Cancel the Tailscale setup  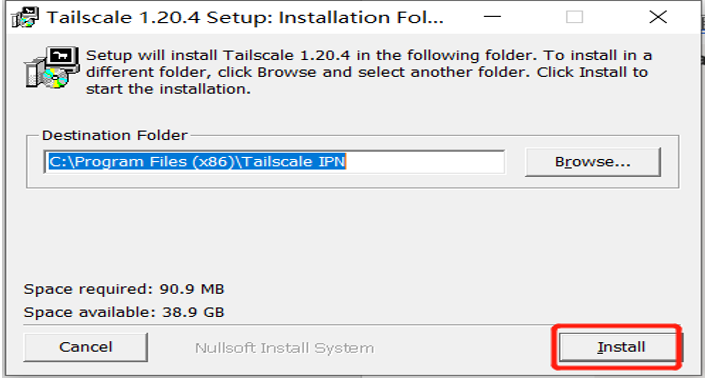coord(85,347)
